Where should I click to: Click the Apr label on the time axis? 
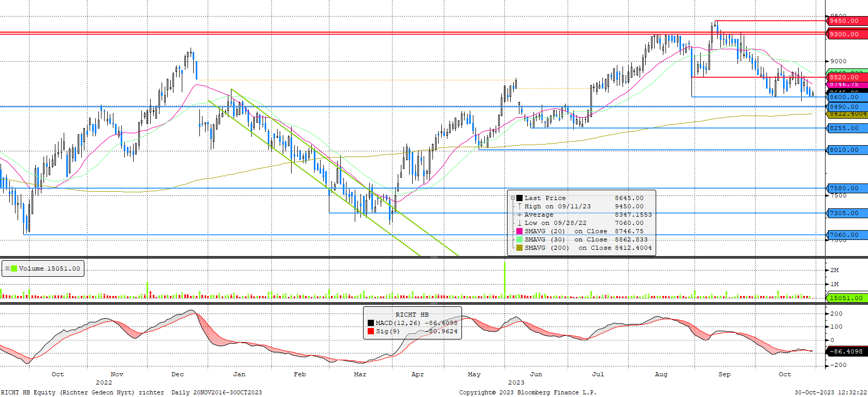point(417,374)
